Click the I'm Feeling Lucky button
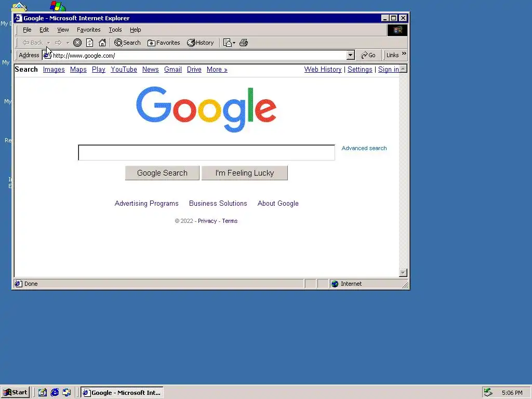This screenshot has height=399, width=532. pyautogui.click(x=245, y=173)
